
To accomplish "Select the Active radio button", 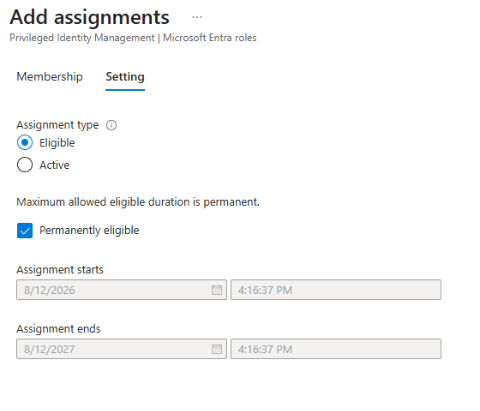I will 25,165.
